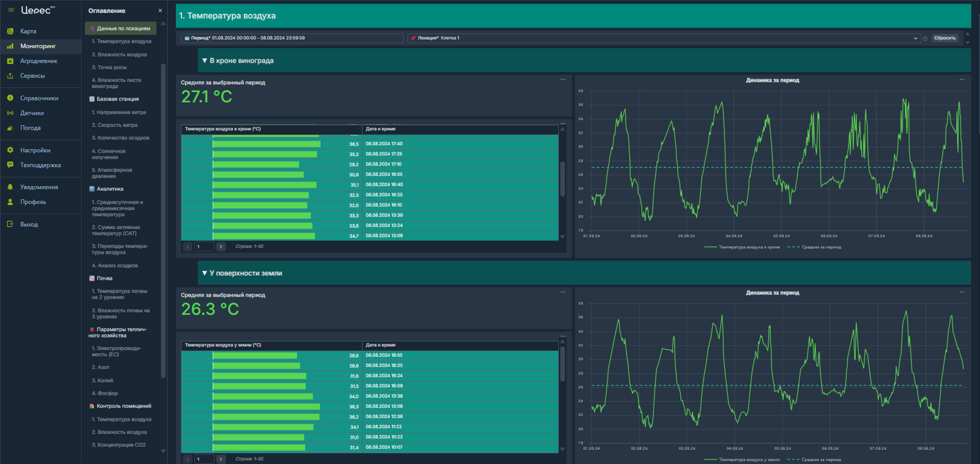Click the help icon beside Сбросить

925,38
